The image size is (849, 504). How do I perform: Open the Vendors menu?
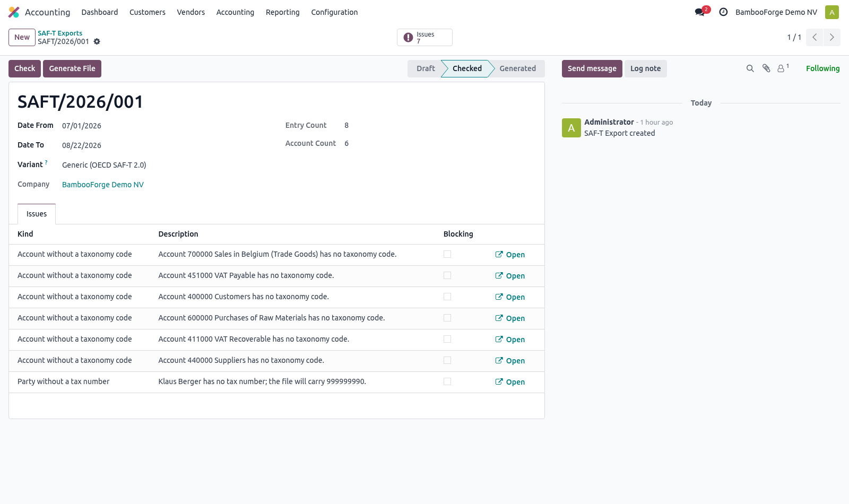point(191,12)
